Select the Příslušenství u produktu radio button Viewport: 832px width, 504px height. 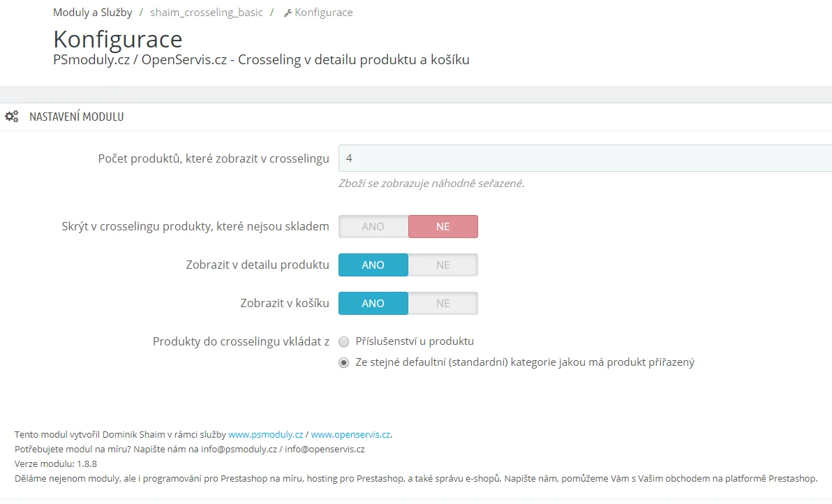coord(343,342)
